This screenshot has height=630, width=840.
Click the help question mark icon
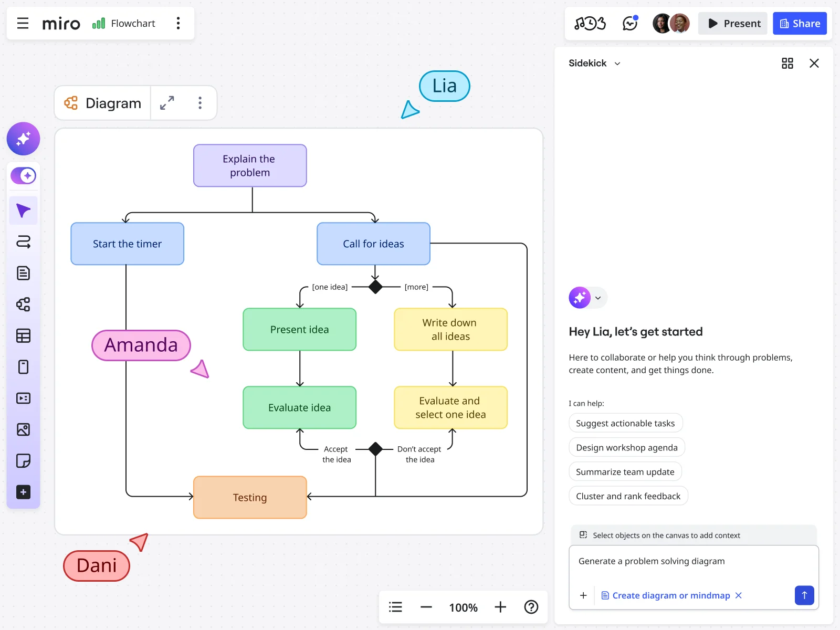tap(531, 607)
